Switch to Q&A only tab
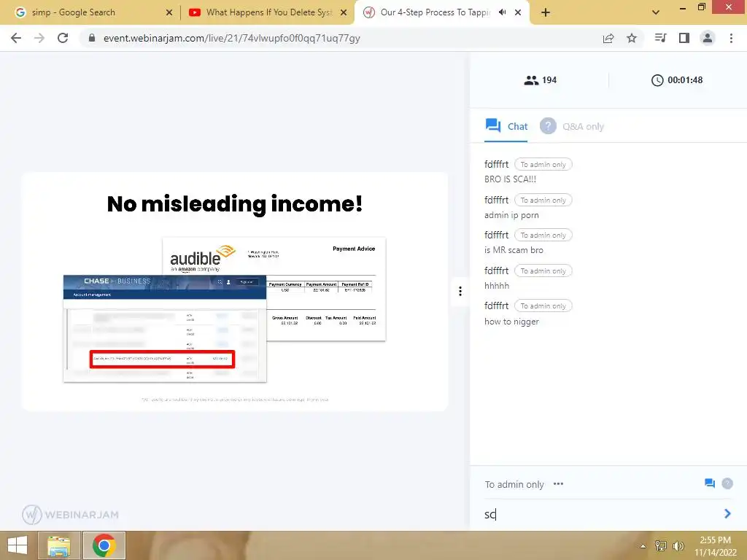The width and height of the screenshot is (747, 560). [572, 126]
